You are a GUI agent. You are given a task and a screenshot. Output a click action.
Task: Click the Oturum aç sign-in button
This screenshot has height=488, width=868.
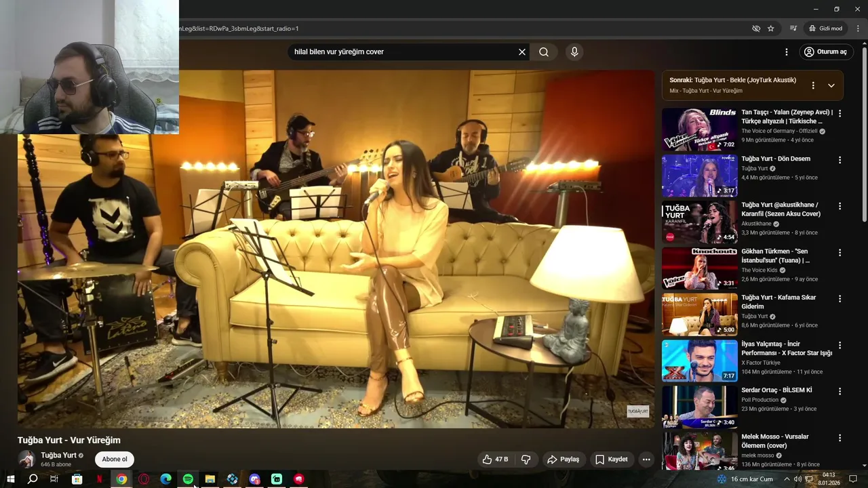(825, 52)
